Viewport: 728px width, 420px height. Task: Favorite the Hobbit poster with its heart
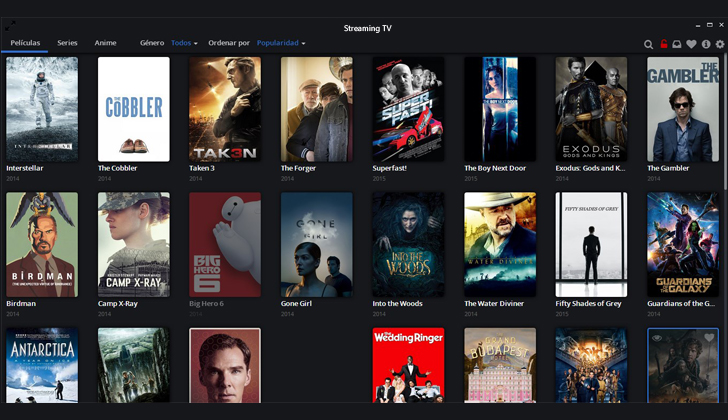click(709, 338)
